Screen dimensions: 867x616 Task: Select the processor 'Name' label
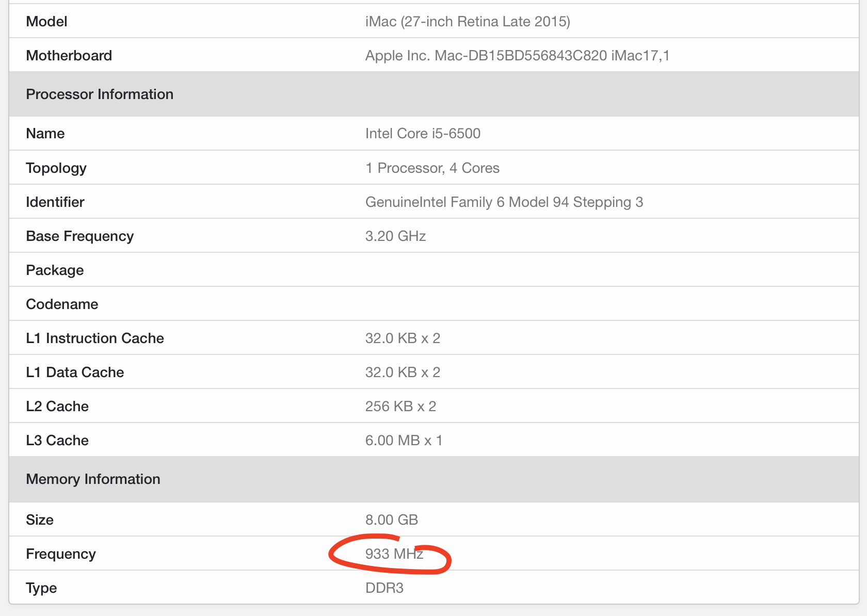click(x=45, y=134)
